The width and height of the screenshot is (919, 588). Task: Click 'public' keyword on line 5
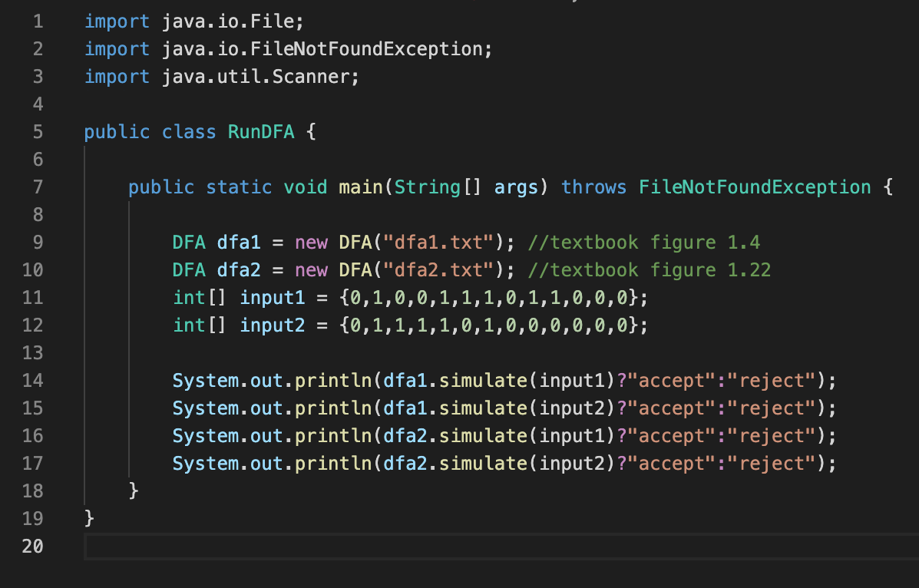pyautogui.click(x=117, y=132)
